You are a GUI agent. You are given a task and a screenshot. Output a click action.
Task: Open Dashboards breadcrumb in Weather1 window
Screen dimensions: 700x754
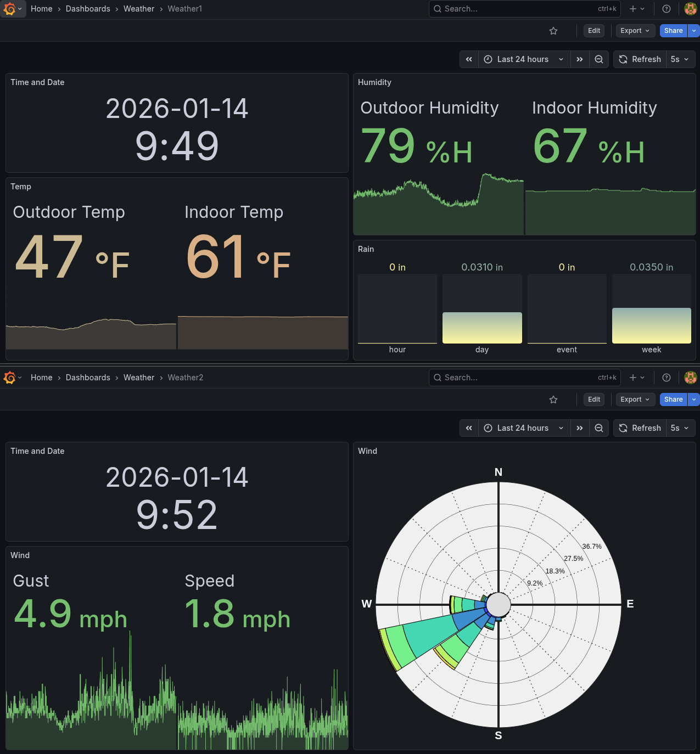pyautogui.click(x=88, y=9)
